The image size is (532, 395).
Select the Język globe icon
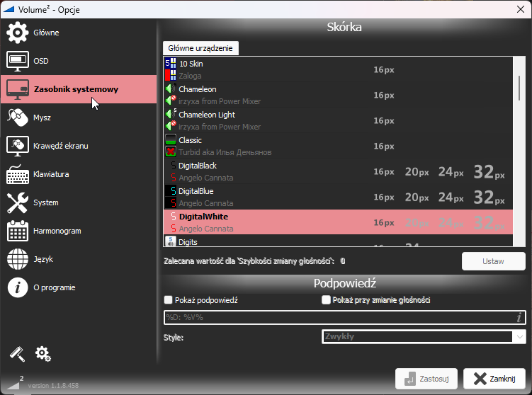pyautogui.click(x=17, y=259)
